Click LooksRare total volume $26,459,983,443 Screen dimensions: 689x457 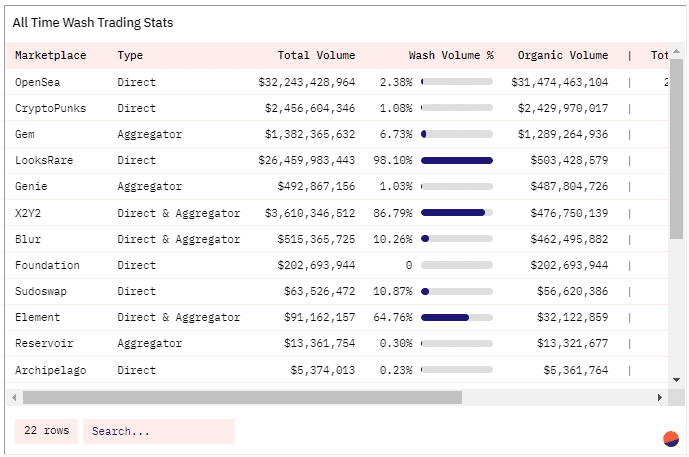(x=307, y=160)
